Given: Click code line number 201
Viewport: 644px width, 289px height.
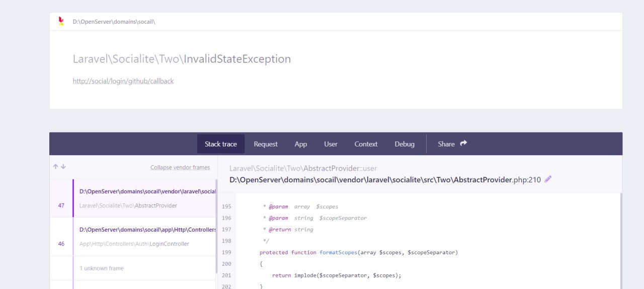Looking at the screenshot, I should [226, 275].
